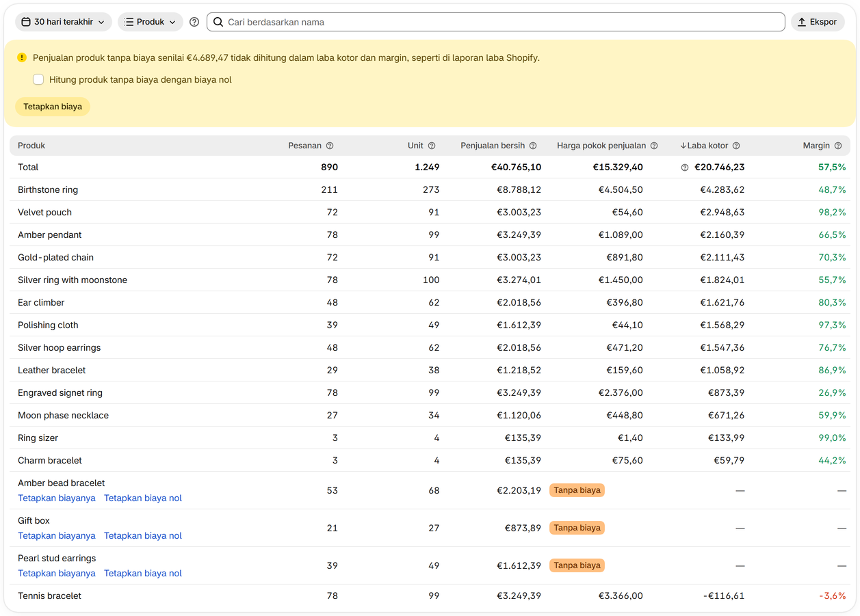Click the Produk column header
860x616 pixels.
point(31,146)
